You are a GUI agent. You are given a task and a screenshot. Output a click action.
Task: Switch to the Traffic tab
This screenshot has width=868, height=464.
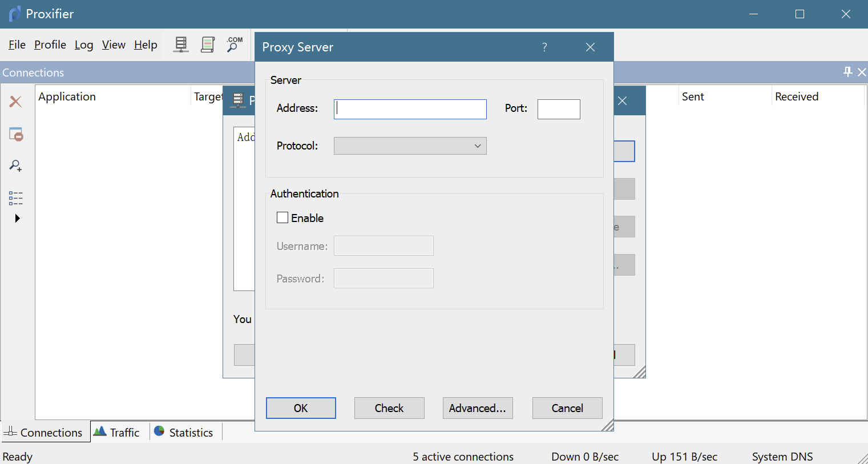pos(118,432)
